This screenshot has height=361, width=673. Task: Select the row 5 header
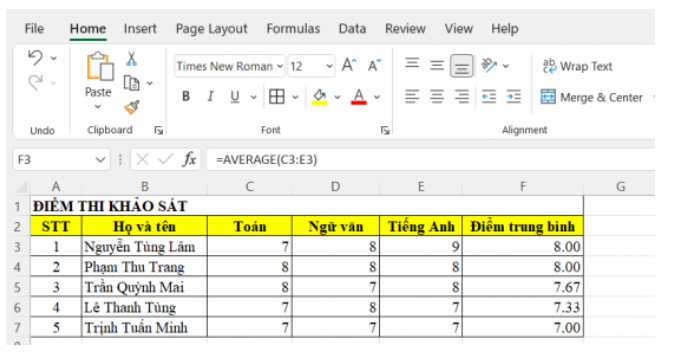(18, 287)
